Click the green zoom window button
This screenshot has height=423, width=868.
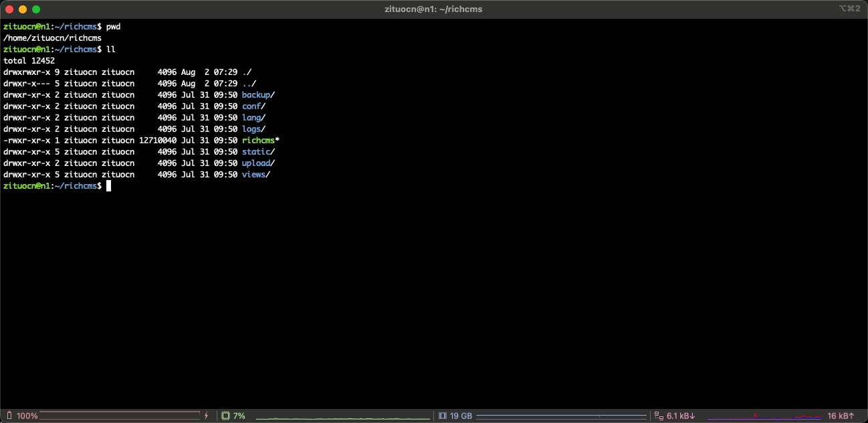(36, 9)
